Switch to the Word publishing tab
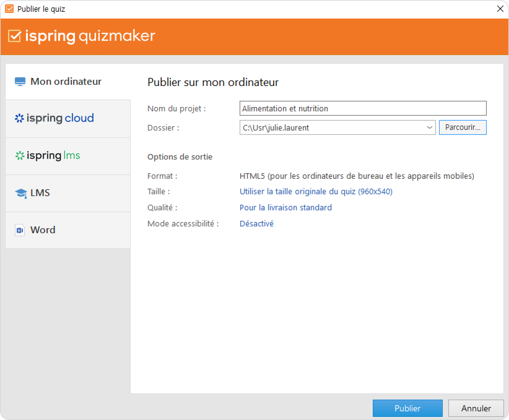Image resolution: width=509 pixels, height=420 pixels. click(x=43, y=230)
